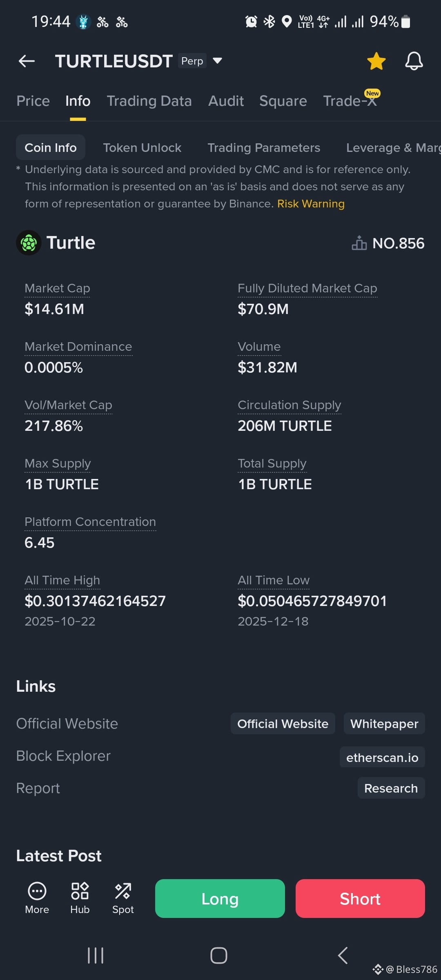Open the etherscan.io block explorer

click(x=382, y=757)
